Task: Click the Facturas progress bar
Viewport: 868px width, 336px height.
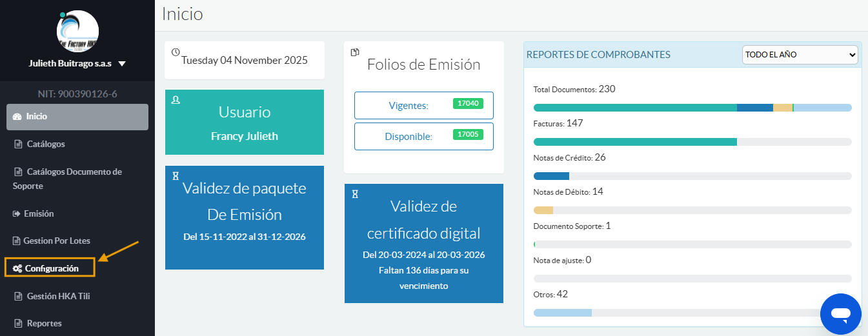Action: [692, 142]
